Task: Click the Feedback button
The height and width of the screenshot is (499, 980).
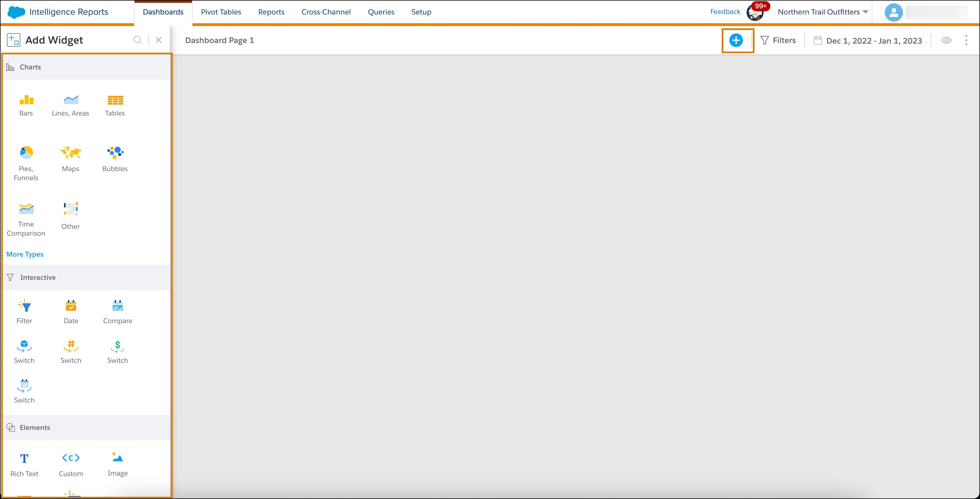Action: point(724,11)
